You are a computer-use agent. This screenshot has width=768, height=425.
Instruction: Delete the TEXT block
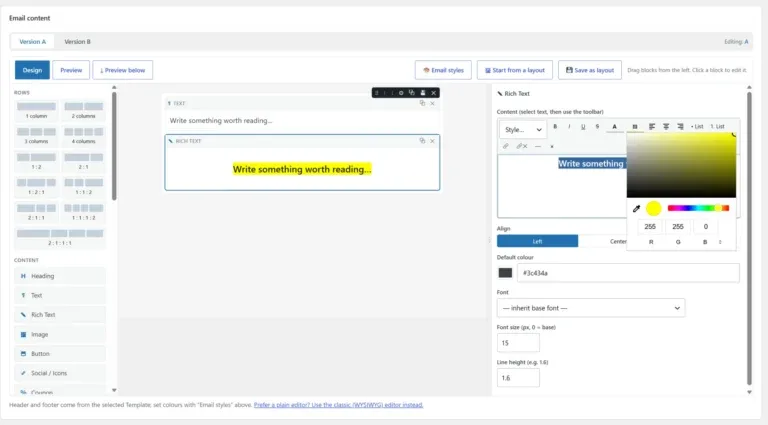click(x=432, y=103)
